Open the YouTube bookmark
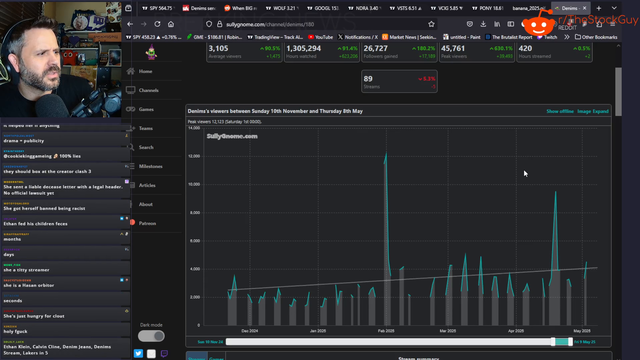 pyautogui.click(x=320, y=37)
